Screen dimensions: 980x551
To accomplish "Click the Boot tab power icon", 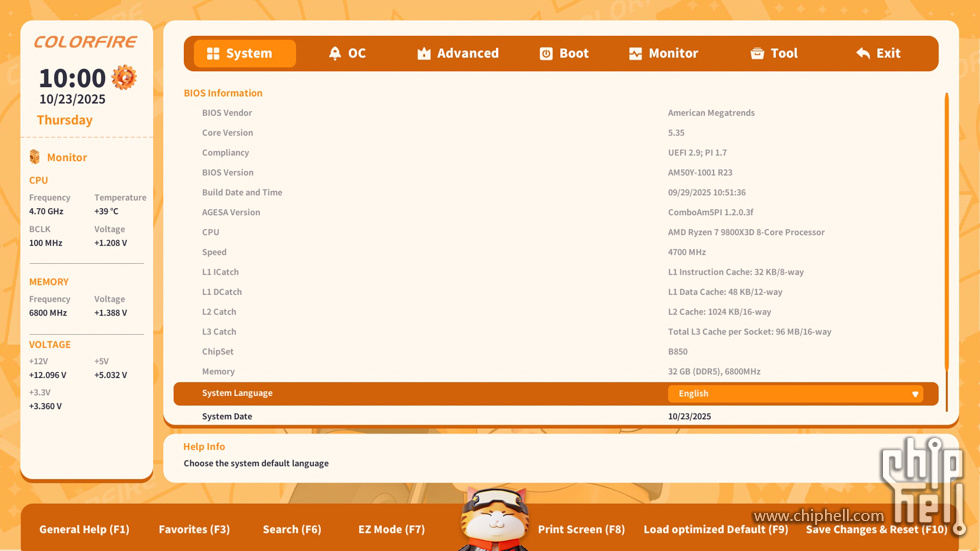I will [x=546, y=54].
